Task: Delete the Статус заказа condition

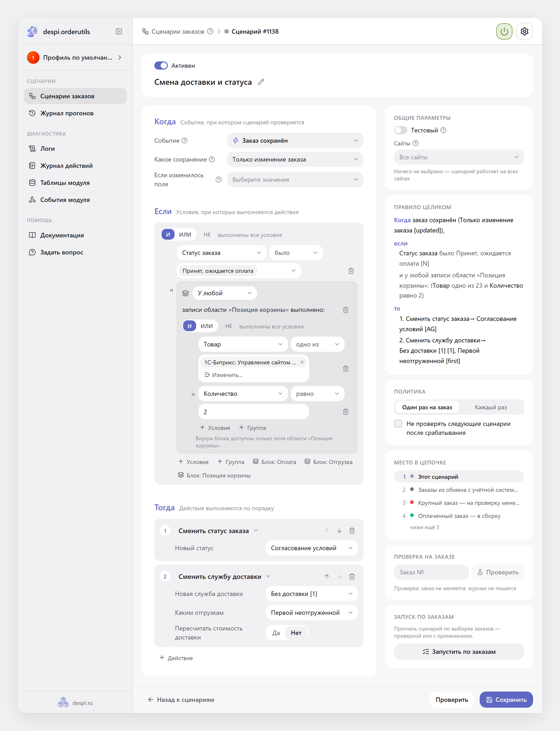Action: pos(351,271)
